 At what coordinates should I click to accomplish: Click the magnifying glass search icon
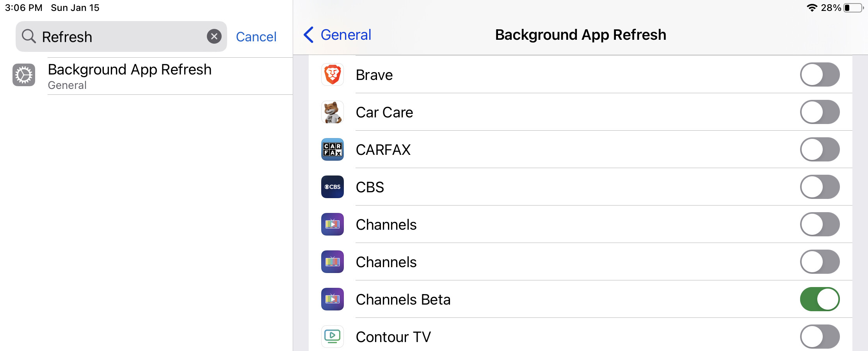click(x=29, y=36)
